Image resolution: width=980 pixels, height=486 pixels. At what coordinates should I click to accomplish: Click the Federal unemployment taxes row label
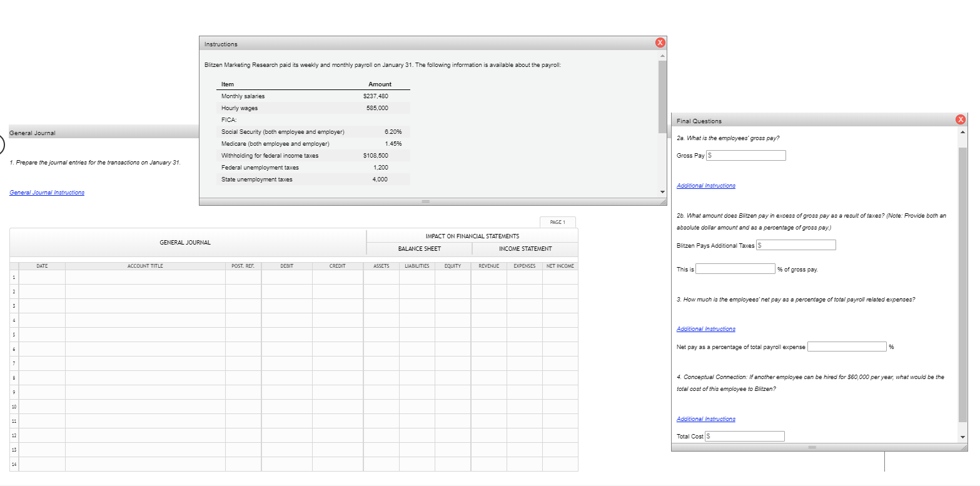point(260,168)
